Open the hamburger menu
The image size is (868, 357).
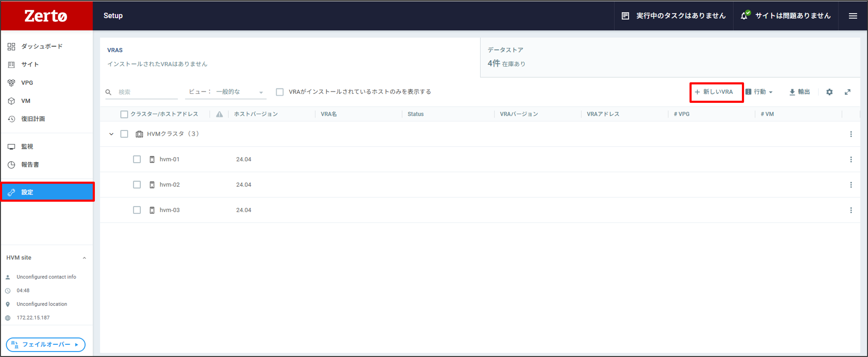853,16
